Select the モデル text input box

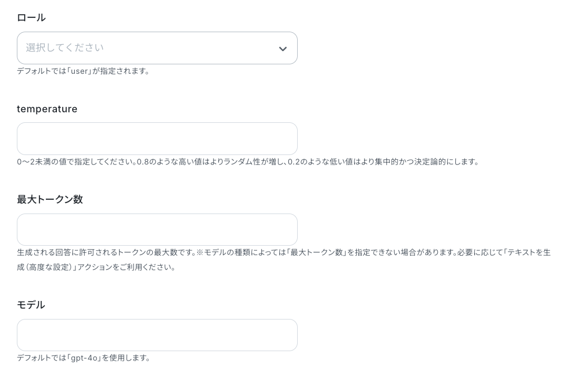tap(157, 335)
